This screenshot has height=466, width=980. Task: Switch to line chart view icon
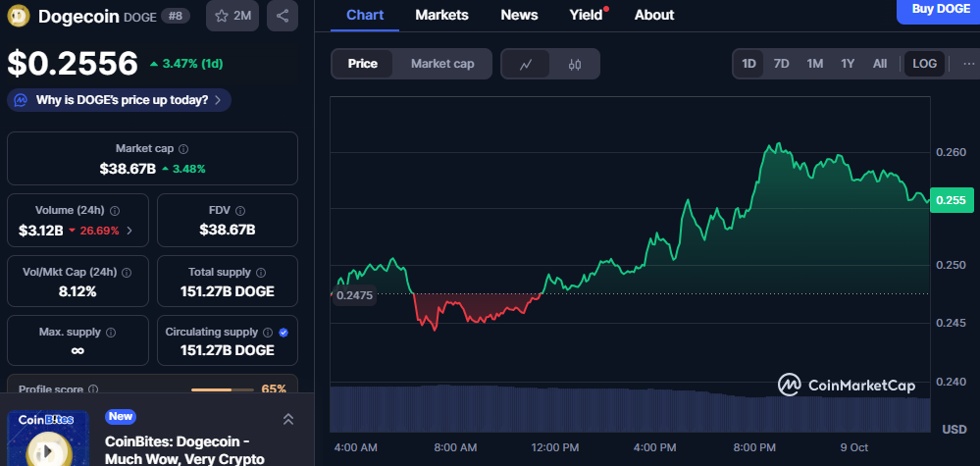tap(526, 64)
